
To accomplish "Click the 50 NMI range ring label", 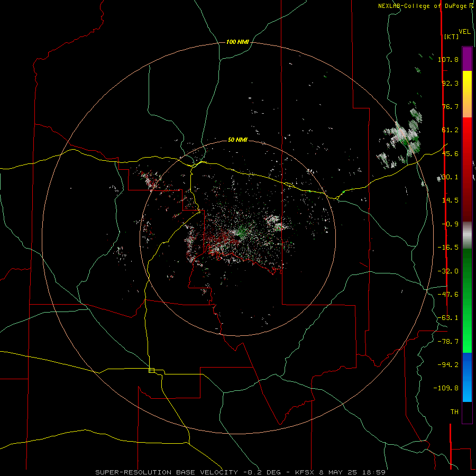I will [x=237, y=140].
